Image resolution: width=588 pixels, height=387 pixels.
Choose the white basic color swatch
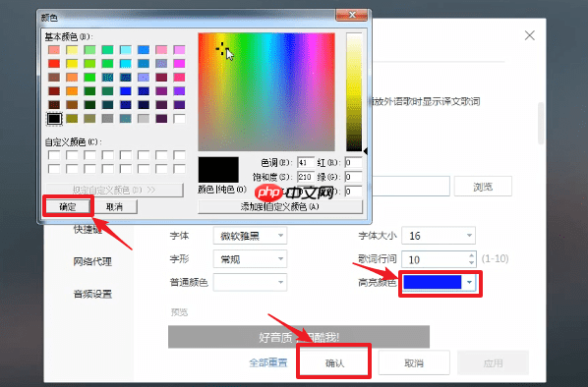tap(179, 119)
